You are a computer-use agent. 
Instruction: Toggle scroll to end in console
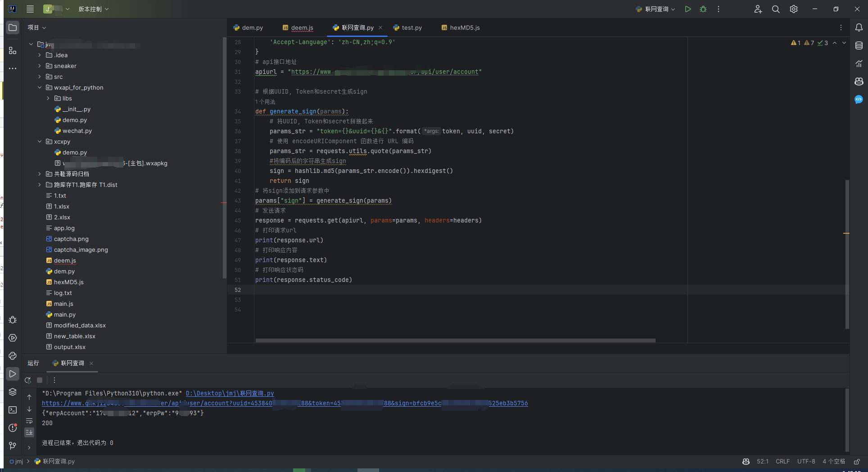[x=29, y=432]
